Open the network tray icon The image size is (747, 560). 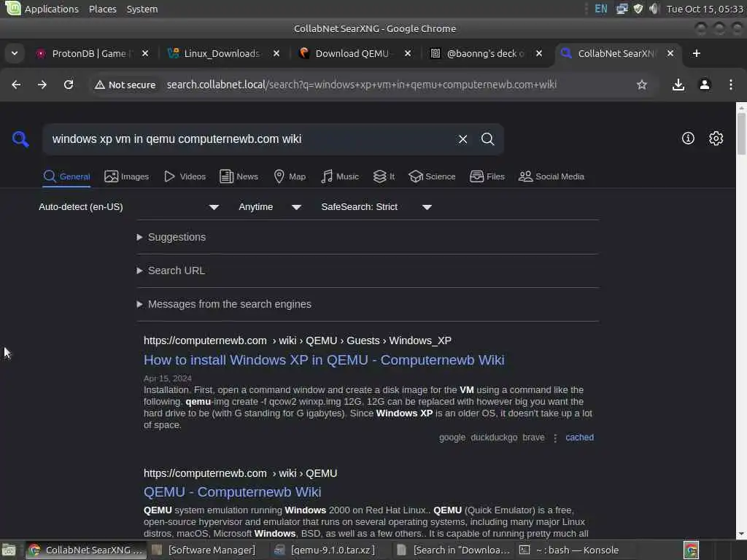tap(622, 9)
